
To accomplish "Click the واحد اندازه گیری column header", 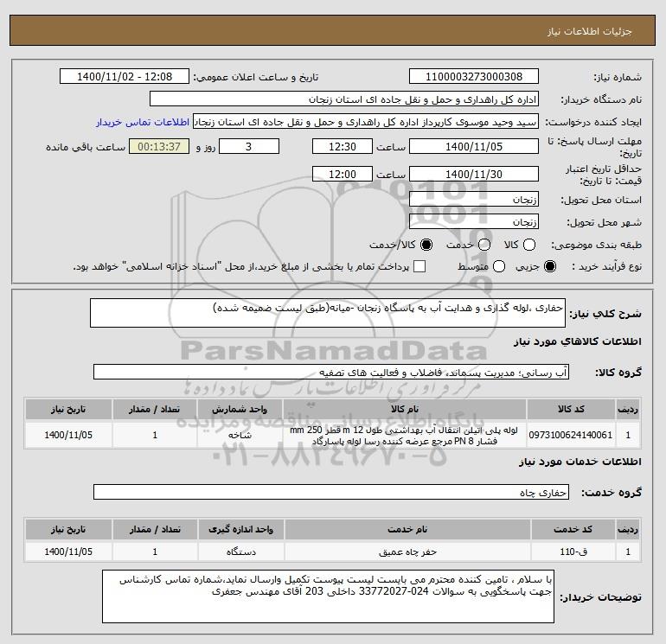I will (x=240, y=529).
